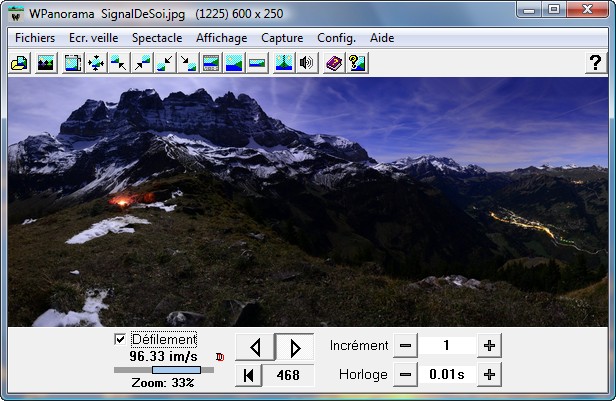Open the Config. menu
The image size is (616, 401).
336,38
